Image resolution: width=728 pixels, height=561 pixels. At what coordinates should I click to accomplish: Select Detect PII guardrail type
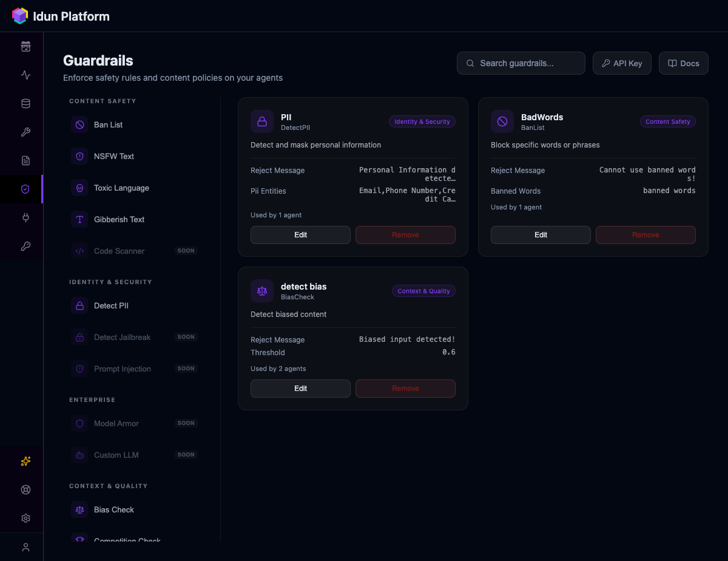[134, 306]
